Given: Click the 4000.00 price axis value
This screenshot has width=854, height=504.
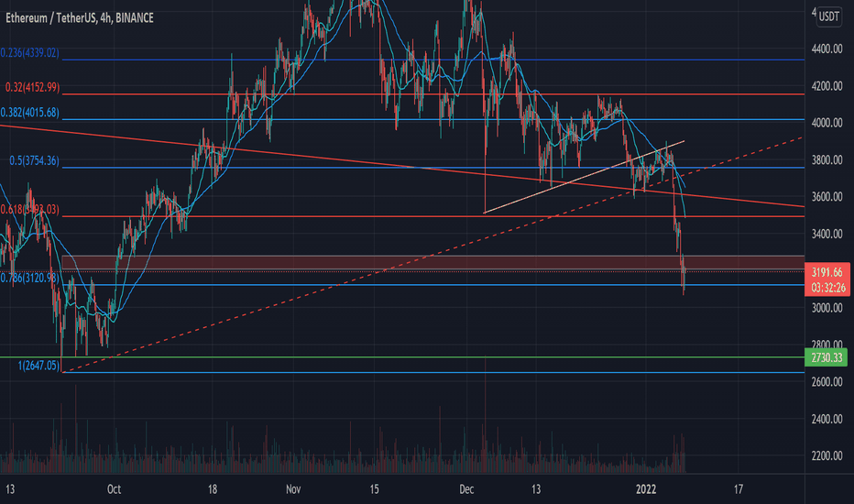Looking at the screenshot, I should (827, 123).
